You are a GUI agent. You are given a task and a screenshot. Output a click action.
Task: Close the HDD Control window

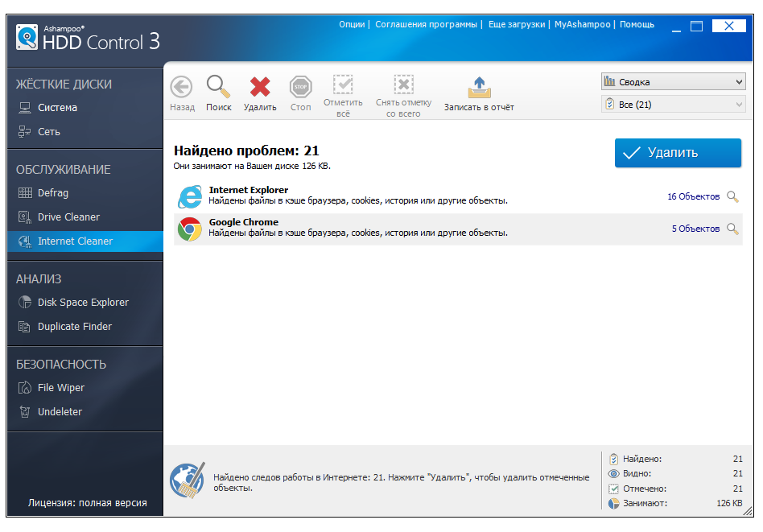coord(728,26)
